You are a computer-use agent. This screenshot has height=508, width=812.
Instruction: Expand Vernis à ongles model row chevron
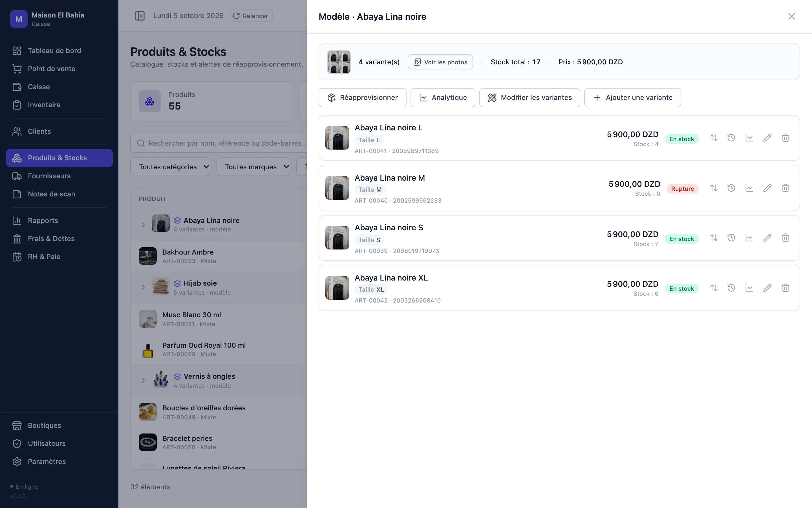(143, 381)
